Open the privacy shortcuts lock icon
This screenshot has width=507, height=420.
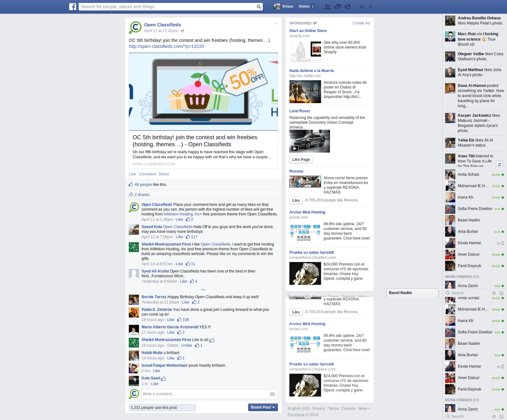click(362, 7)
